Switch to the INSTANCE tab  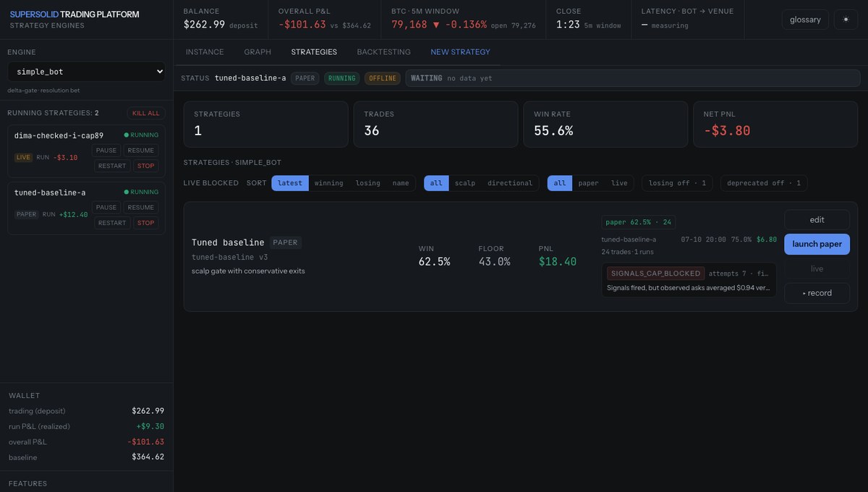click(205, 52)
